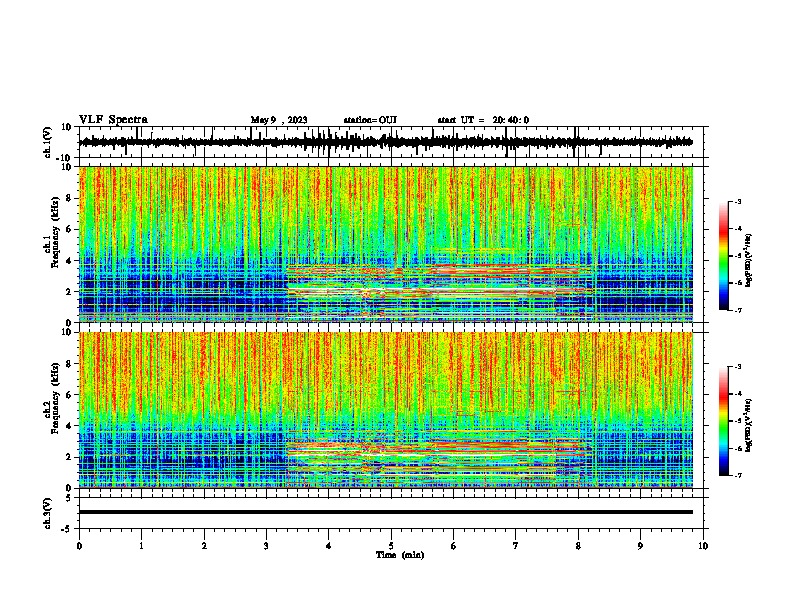The image size is (792, 612).
Task: Click the ch.2 "Frequency (kHz)" axis label
Action: [x=55, y=398]
